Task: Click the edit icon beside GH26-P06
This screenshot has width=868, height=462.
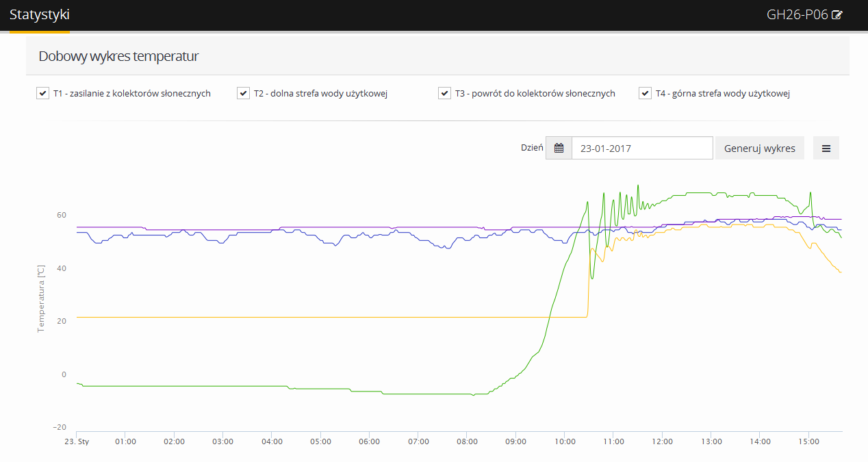Action: tap(837, 15)
